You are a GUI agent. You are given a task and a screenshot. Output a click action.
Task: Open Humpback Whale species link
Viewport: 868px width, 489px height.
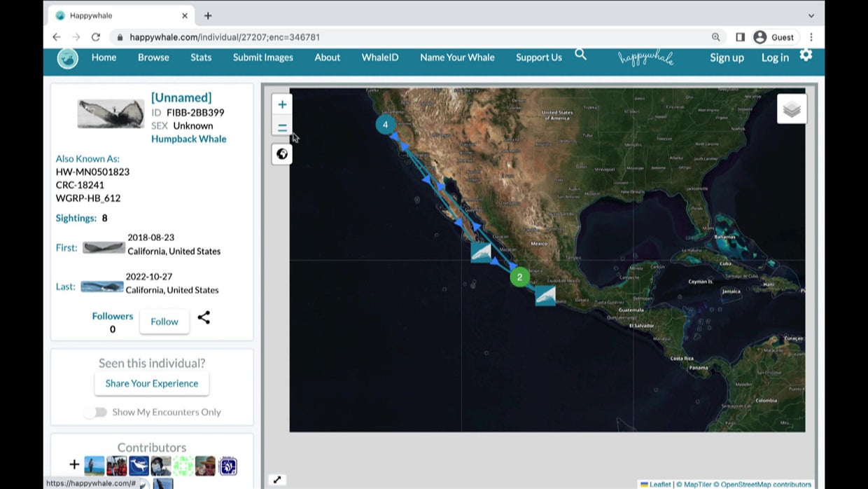[189, 139]
